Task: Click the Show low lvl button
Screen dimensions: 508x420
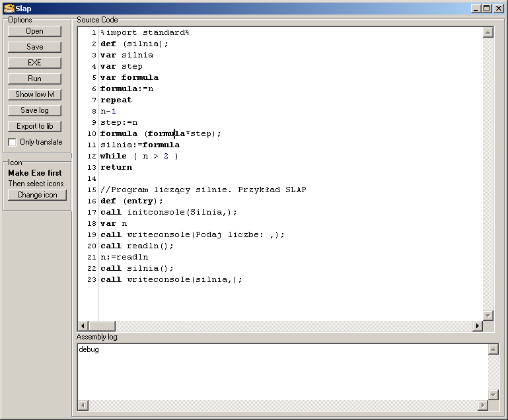Action: 35,94
